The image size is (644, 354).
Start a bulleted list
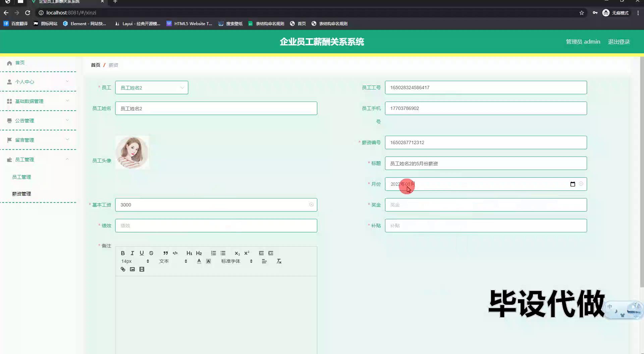coord(223,253)
